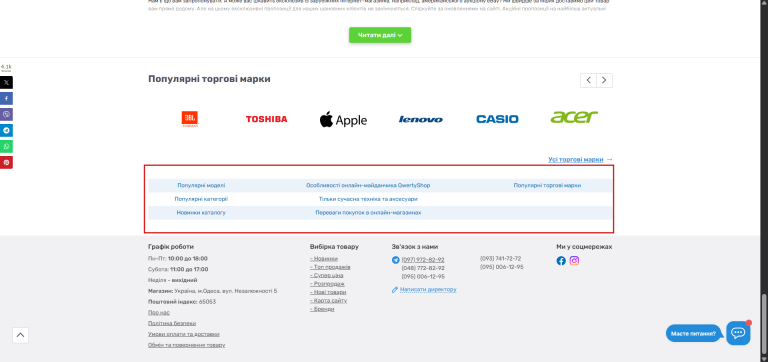Go to Популярні моделі section
The height and width of the screenshot is (362, 768).
201,186
